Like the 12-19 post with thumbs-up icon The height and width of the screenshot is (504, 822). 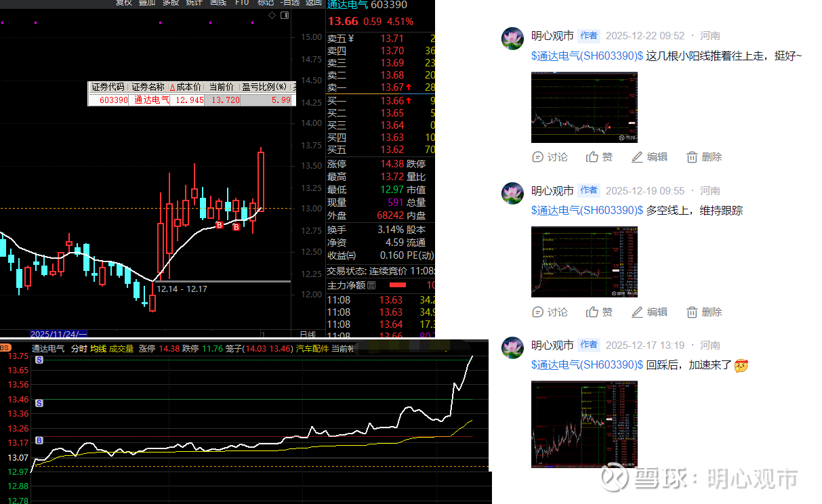pyautogui.click(x=592, y=312)
